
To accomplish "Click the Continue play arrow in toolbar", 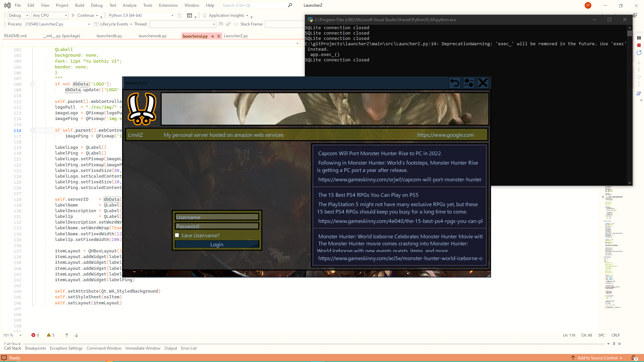I will (x=73, y=15).
